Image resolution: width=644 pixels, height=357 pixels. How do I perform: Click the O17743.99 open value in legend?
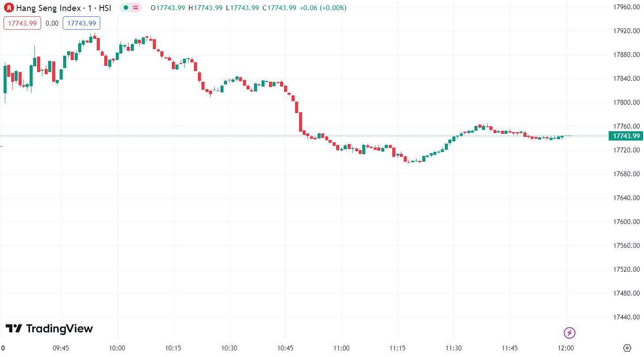168,8
